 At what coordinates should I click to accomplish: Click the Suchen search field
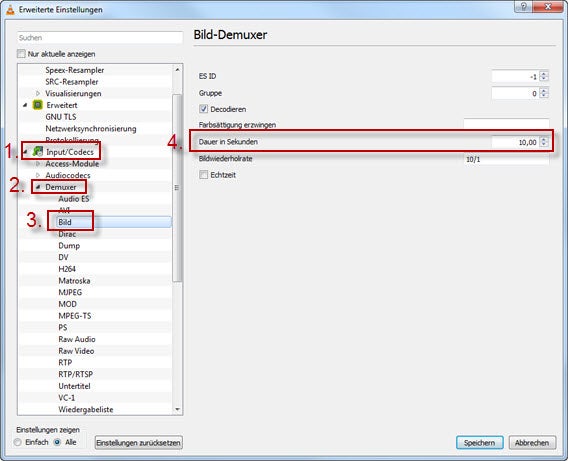(100, 38)
